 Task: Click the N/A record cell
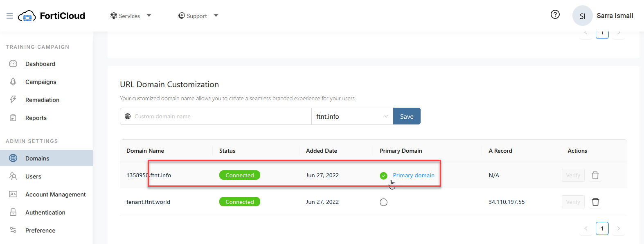494,175
